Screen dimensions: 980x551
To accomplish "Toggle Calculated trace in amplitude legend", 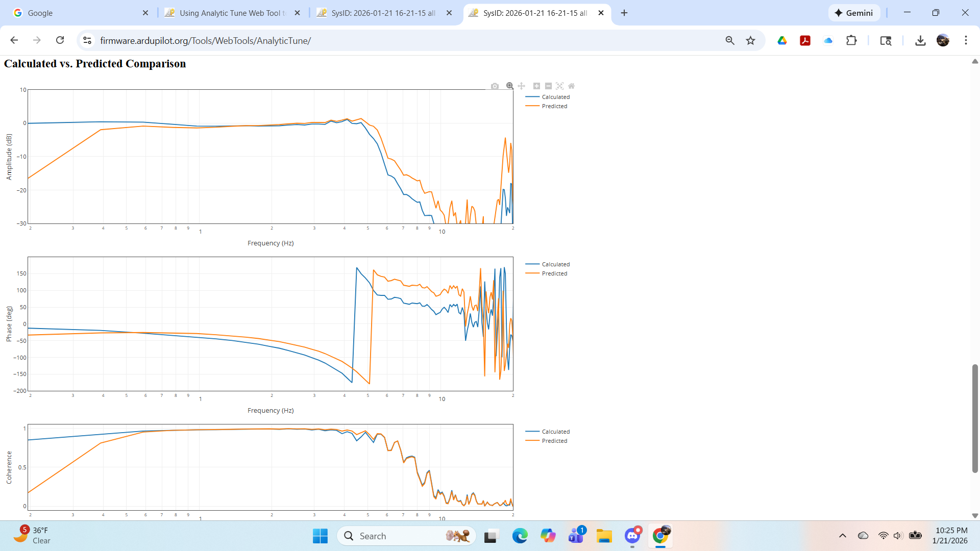I will 555,97.
